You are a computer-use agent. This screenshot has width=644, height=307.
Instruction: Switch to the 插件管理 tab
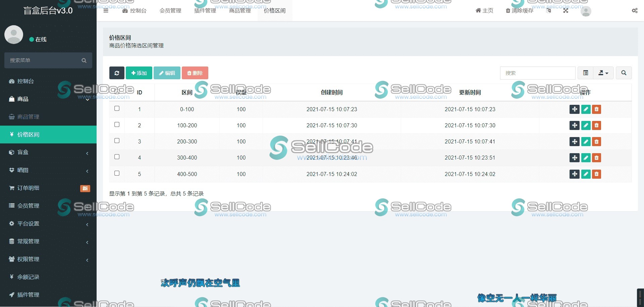(205, 10)
